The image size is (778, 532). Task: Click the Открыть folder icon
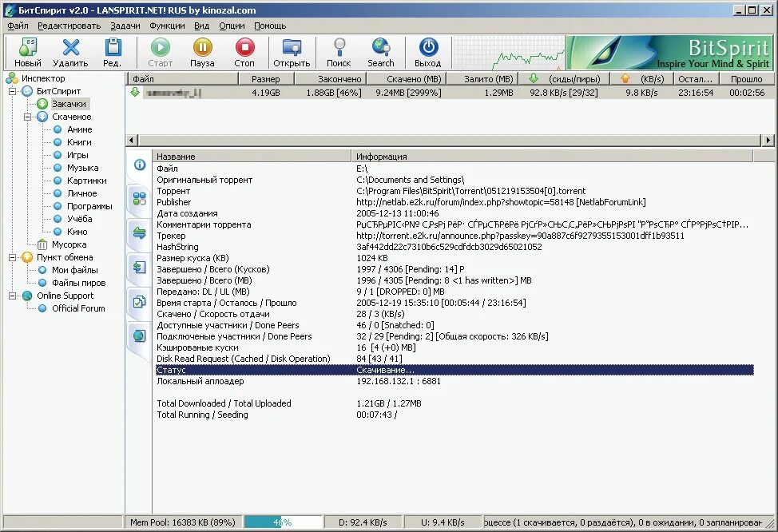click(292, 52)
